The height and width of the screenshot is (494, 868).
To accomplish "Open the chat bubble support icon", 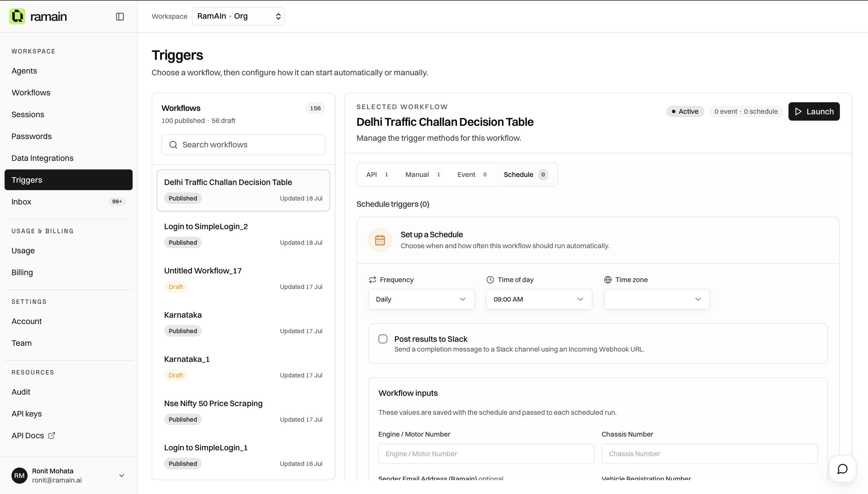I will click(x=842, y=469).
